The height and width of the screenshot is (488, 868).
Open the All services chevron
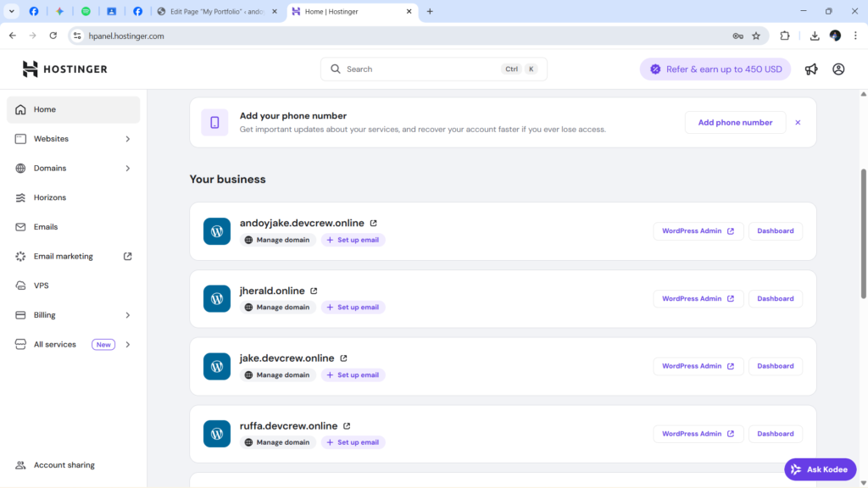click(128, 345)
